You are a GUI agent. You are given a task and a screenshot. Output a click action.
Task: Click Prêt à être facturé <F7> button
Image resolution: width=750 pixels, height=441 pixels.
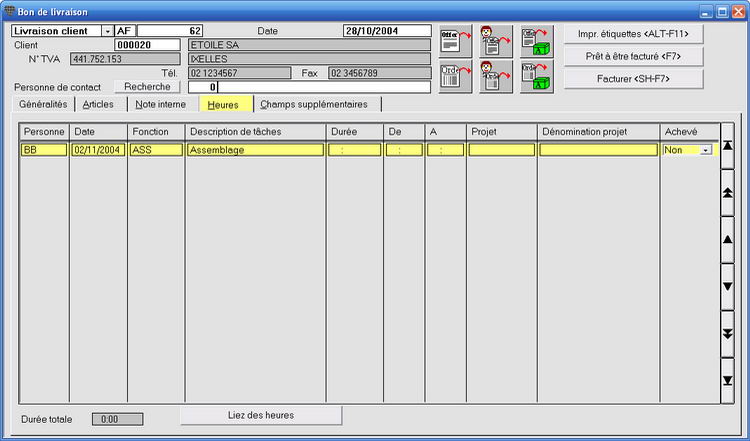tap(633, 56)
